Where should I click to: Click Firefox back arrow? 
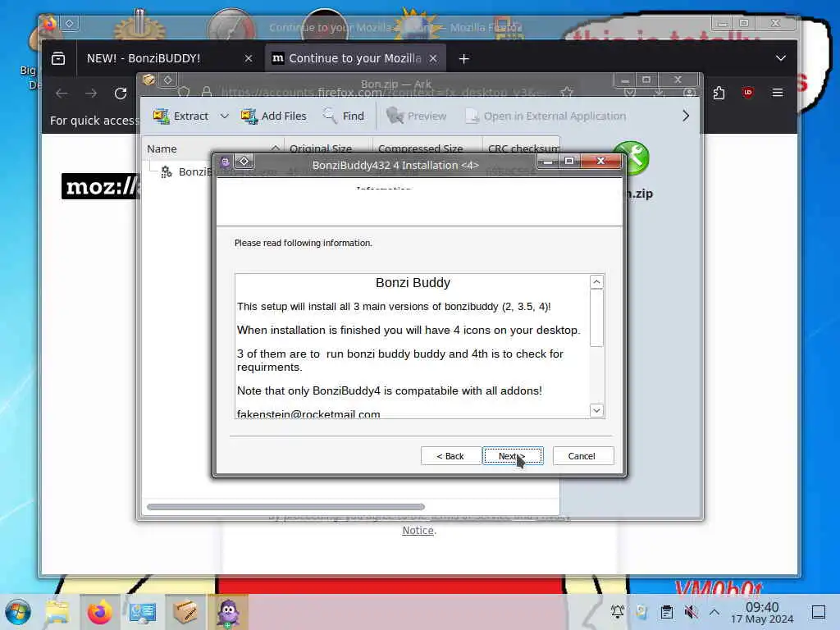(62, 94)
